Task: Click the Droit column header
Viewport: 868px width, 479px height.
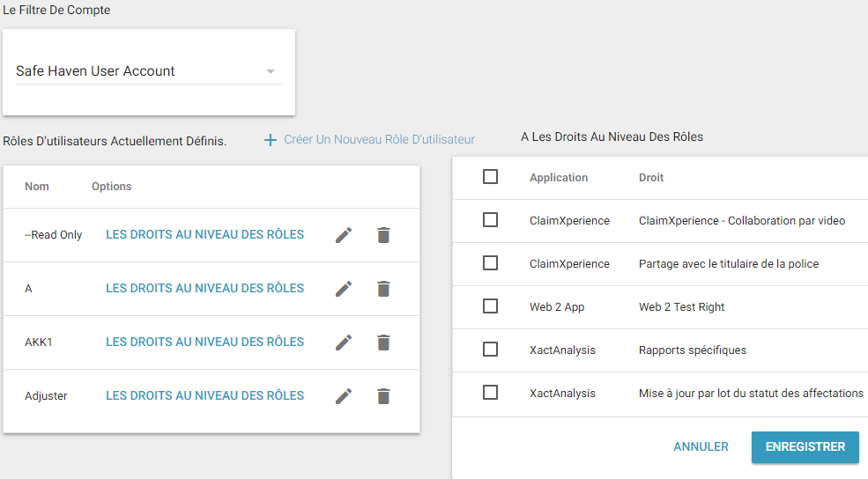Action: point(651,178)
